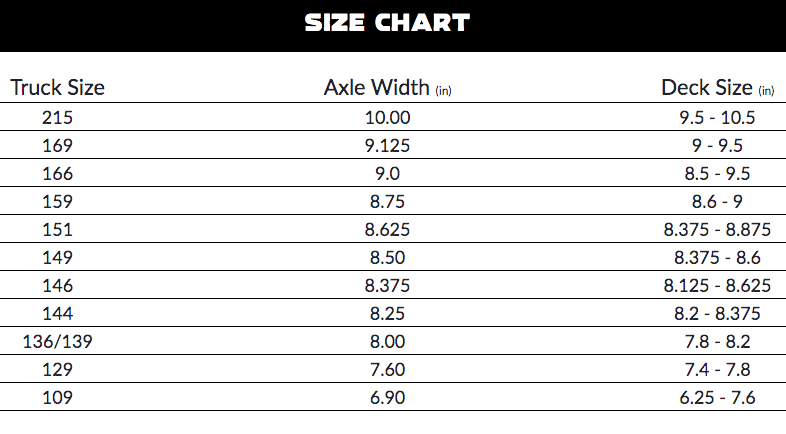Screen dimensions: 786x434
Task: Click truck size 109
Action: [58, 397]
